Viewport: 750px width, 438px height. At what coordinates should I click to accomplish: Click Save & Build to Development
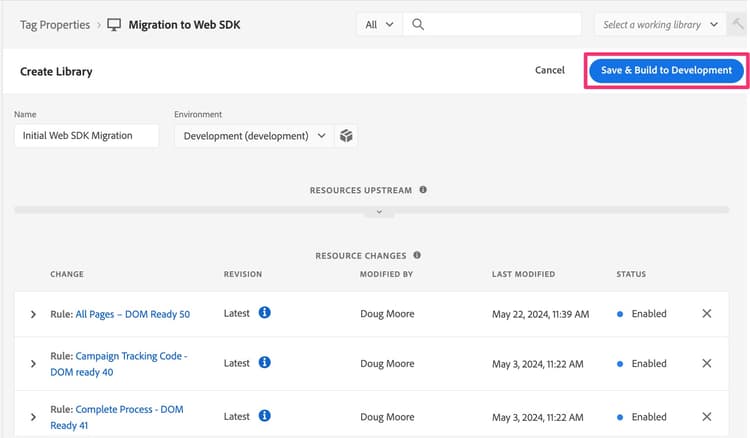(666, 70)
